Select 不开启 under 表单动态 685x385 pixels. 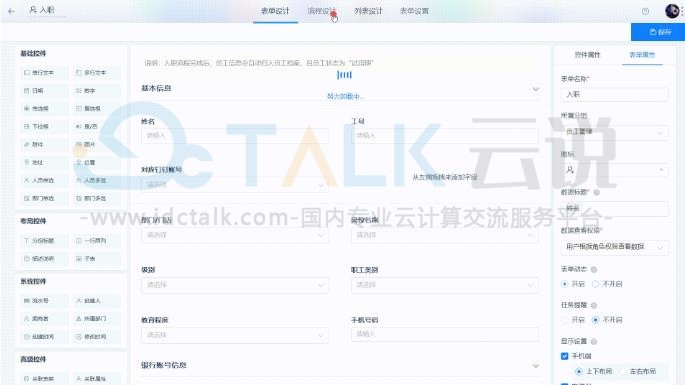pos(595,284)
